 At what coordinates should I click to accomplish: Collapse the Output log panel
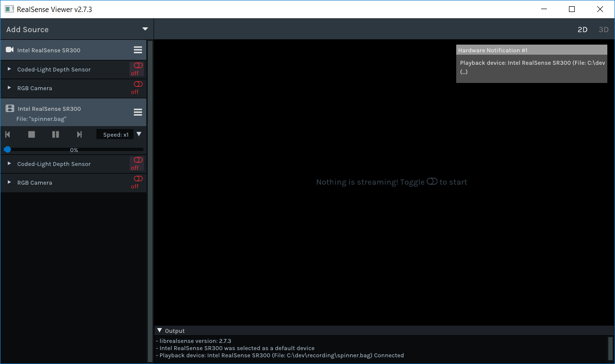[160, 330]
